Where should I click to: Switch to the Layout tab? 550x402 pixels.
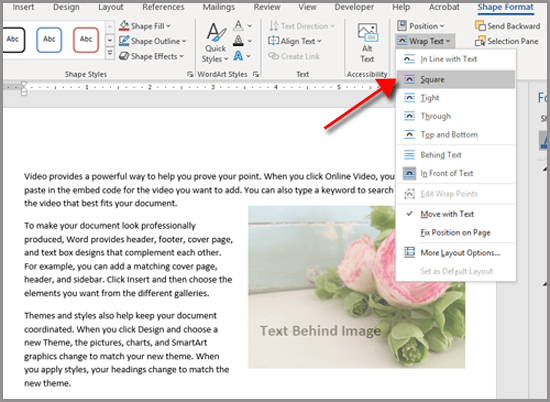click(111, 7)
